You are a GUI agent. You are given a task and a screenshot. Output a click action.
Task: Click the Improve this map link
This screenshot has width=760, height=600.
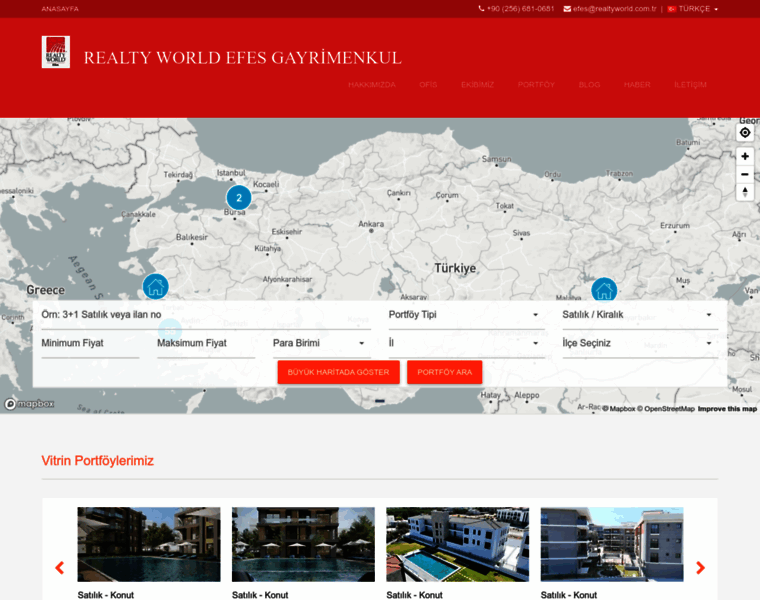[x=727, y=409]
